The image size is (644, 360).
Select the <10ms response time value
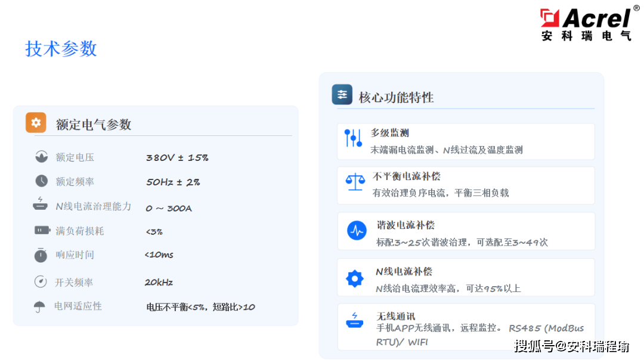[159, 255]
